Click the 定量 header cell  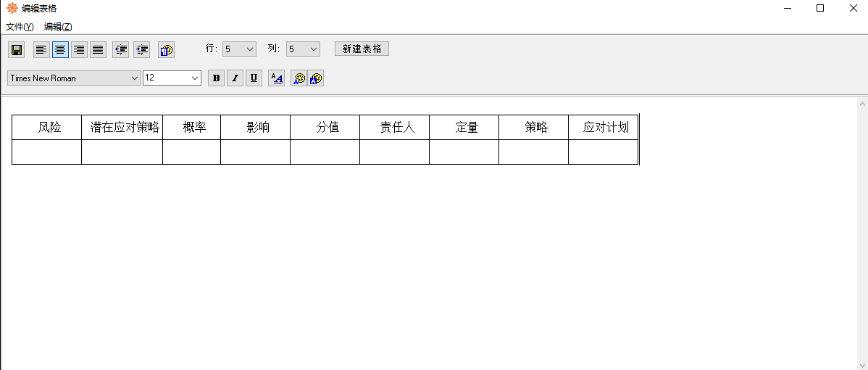click(x=464, y=128)
